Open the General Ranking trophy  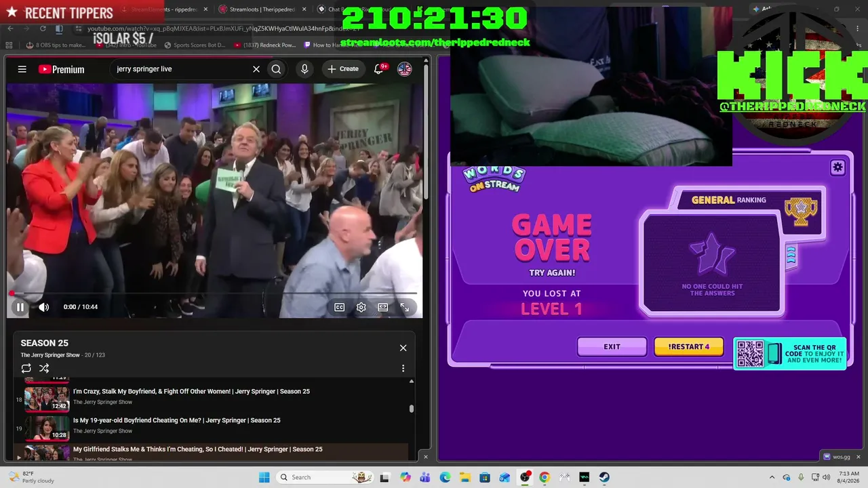[801, 211]
